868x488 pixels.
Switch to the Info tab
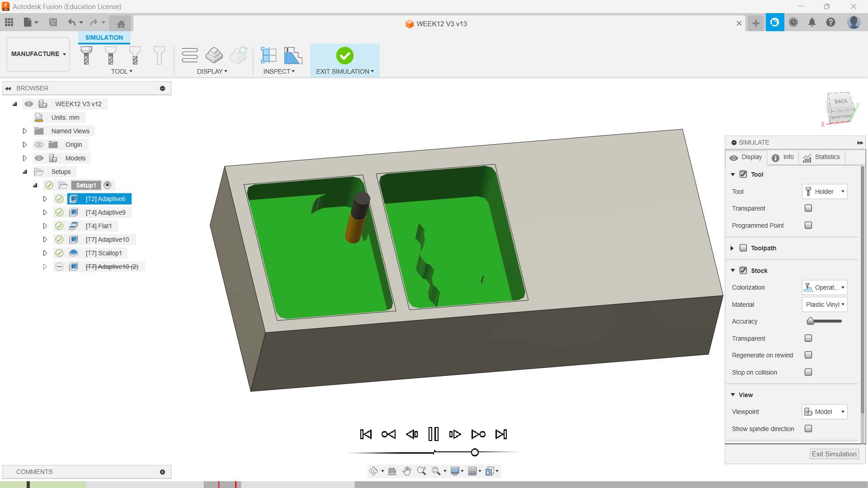pos(783,157)
